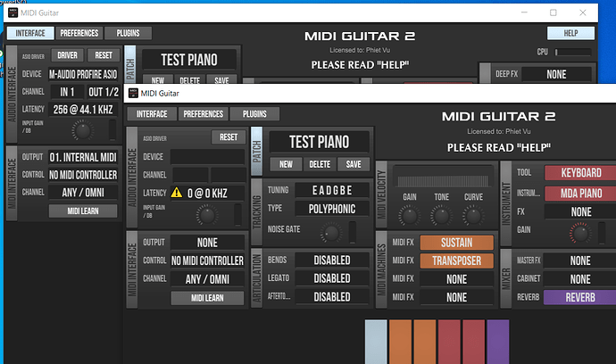Open the front window NO MIDI CONTROLLER dropdown
Screen dimensions: 616x364
[x=207, y=261]
